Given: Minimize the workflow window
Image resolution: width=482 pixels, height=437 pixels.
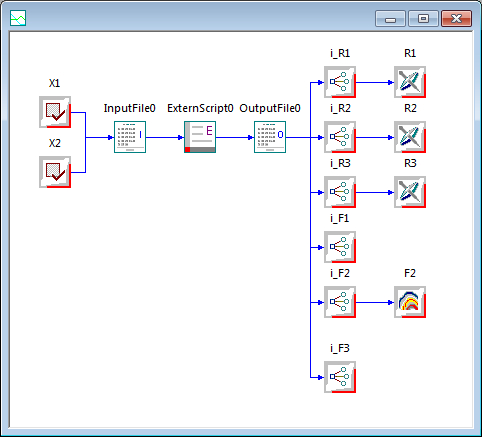Looking at the screenshot, I should [x=390, y=18].
